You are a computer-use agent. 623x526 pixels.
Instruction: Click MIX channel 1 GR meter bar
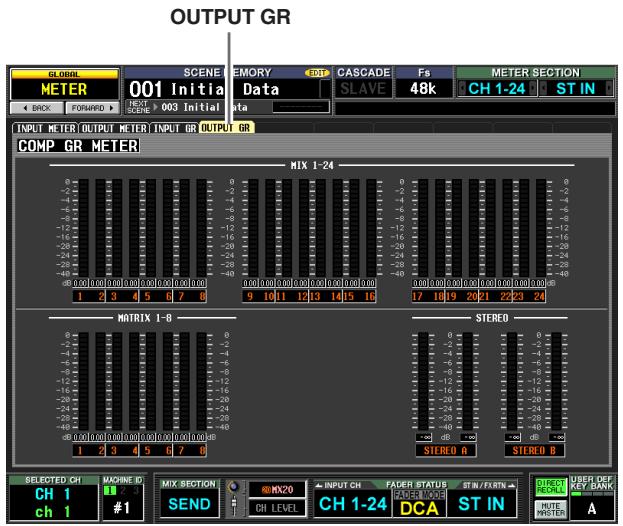point(83,228)
